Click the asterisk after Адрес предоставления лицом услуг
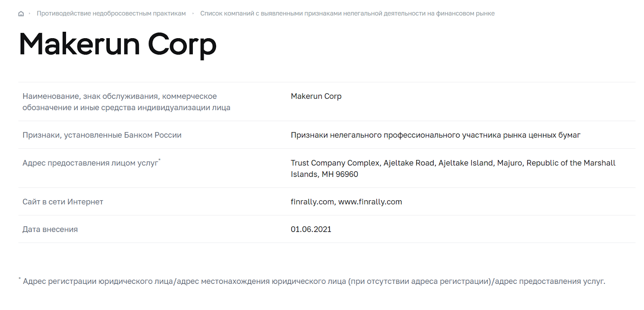Viewport: 644px width, 310px height. (x=159, y=160)
